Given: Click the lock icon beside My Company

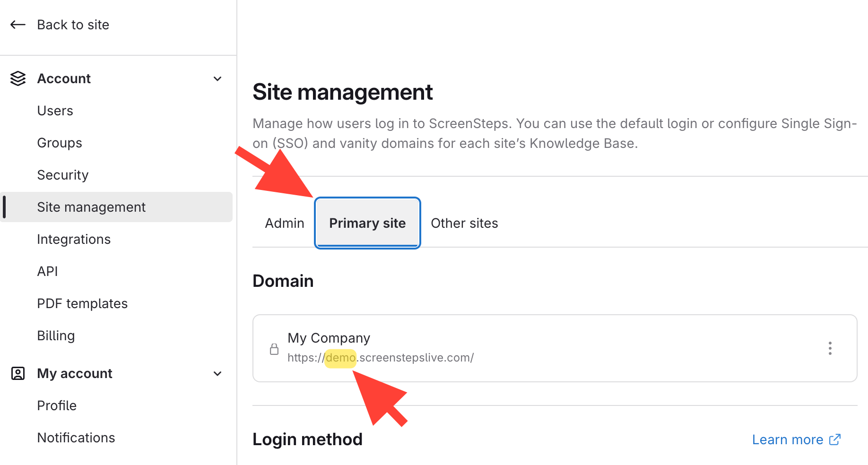Looking at the screenshot, I should pyautogui.click(x=274, y=349).
